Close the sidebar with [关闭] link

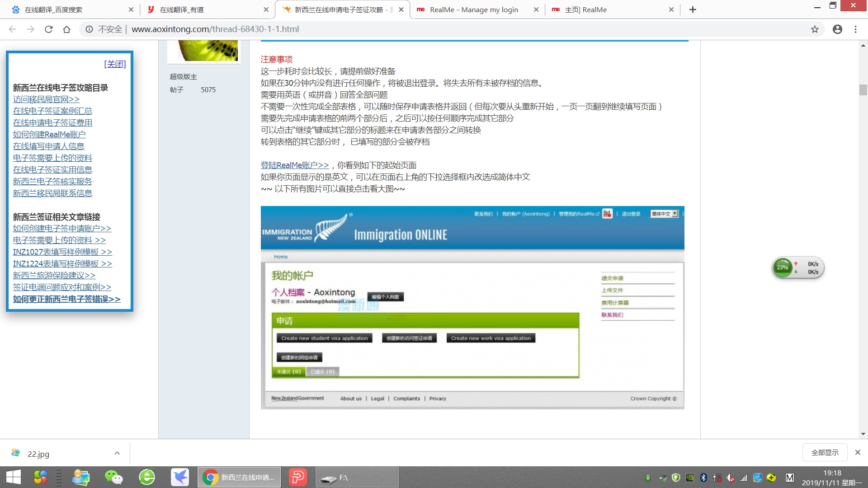(115, 64)
